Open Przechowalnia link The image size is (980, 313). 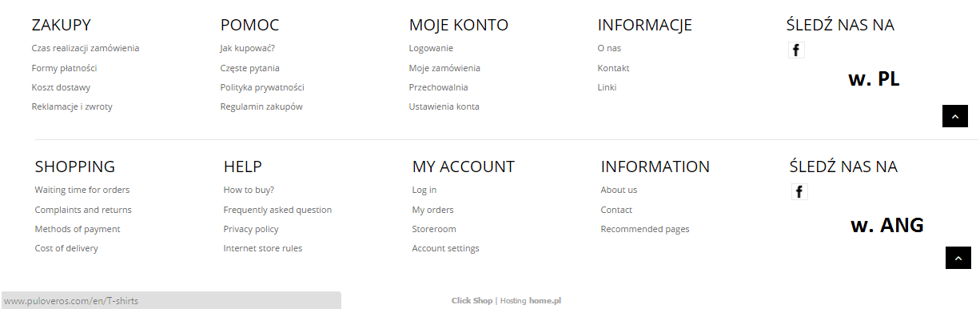[x=438, y=87]
